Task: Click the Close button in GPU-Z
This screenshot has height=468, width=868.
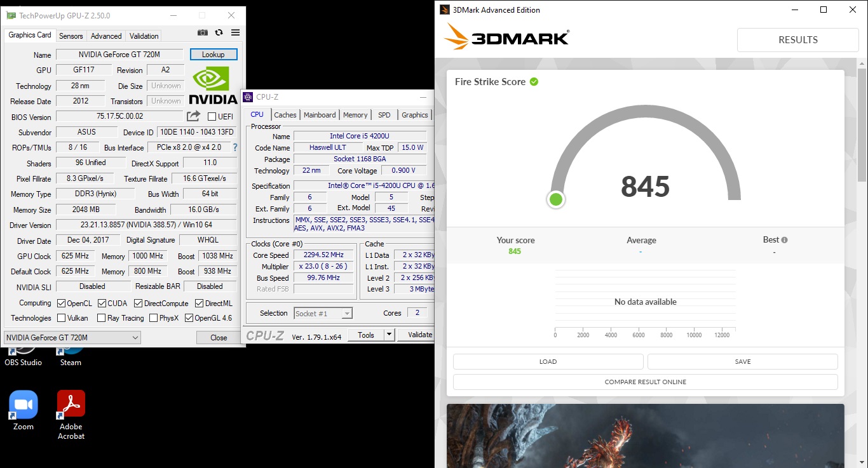Action: coord(219,337)
